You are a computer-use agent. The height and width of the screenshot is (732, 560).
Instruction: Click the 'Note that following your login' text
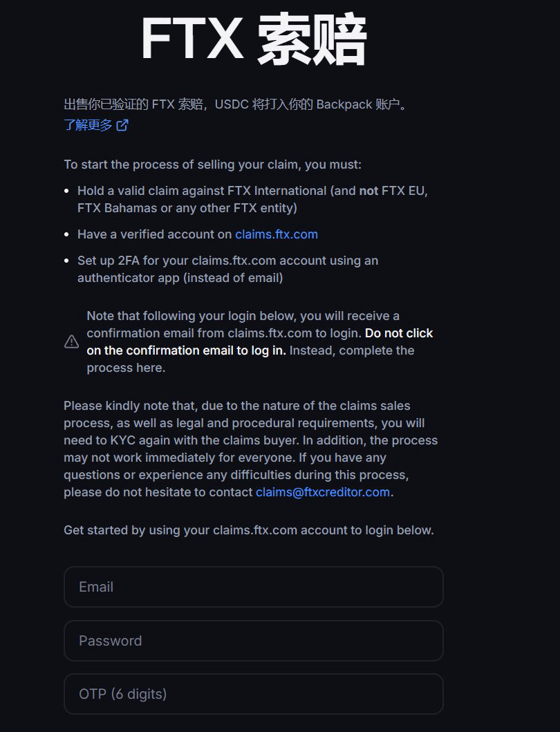[x=243, y=316]
